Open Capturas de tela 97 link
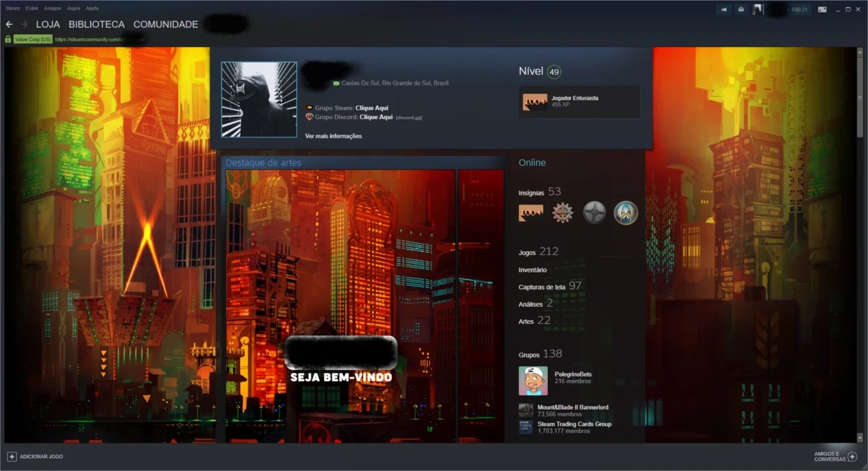 pos(550,285)
